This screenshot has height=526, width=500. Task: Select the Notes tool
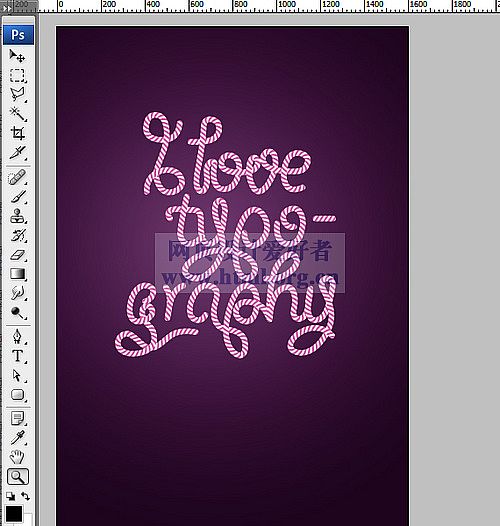click(17, 419)
